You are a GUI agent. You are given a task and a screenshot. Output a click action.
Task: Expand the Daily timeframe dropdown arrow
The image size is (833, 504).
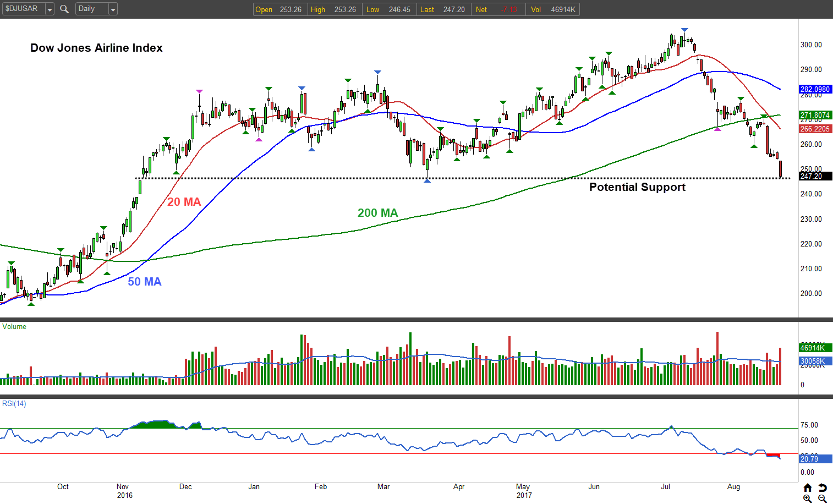coord(113,9)
